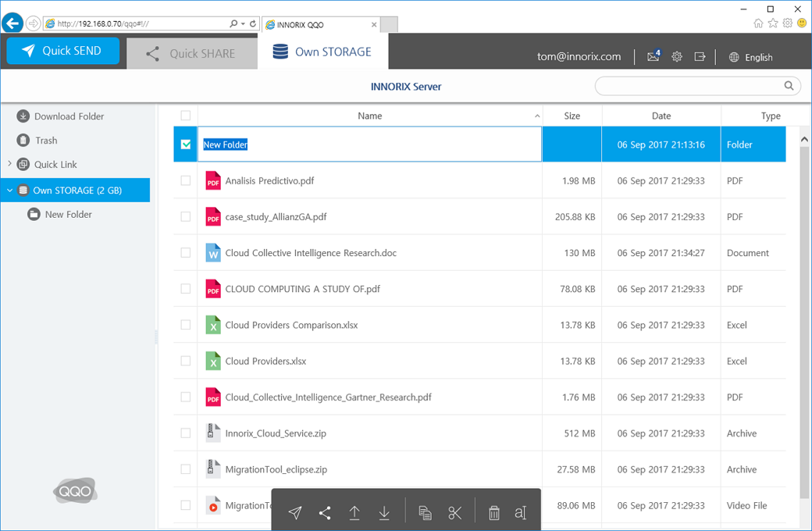Viewport: 812px width, 531px height.
Task: Click the upload arrow in bottom toolbar
Action: point(354,513)
